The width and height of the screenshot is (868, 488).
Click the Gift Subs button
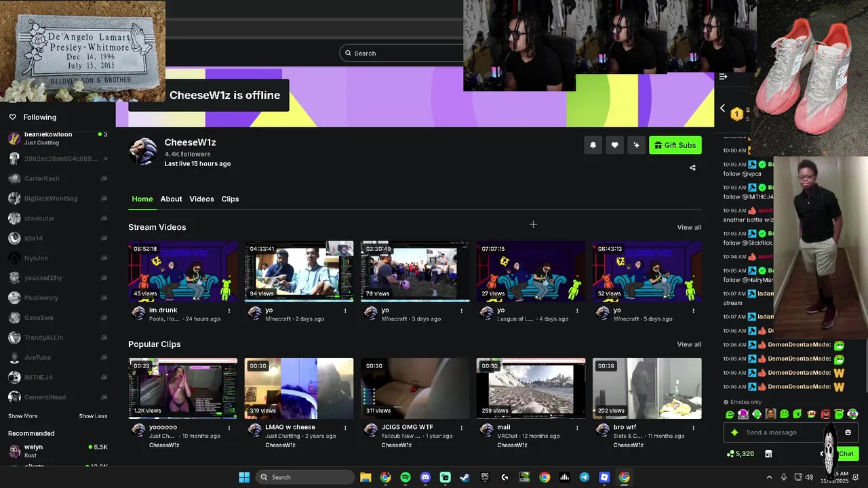point(675,145)
